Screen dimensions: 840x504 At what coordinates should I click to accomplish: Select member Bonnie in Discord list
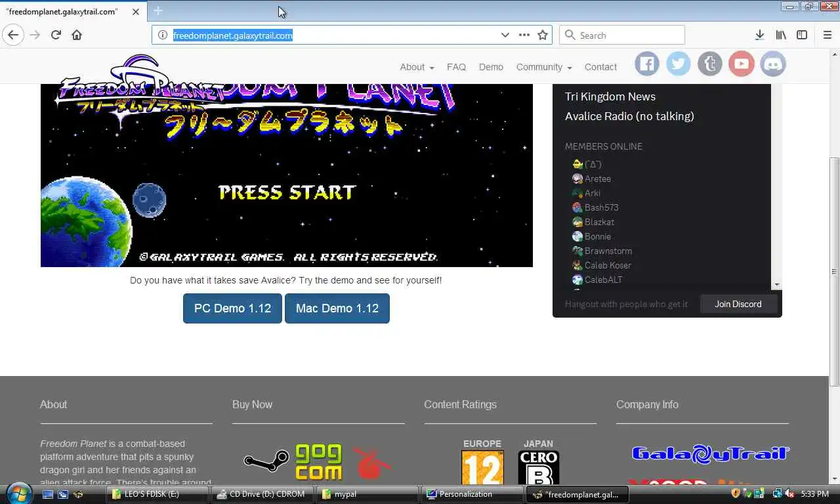click(591, 236)
